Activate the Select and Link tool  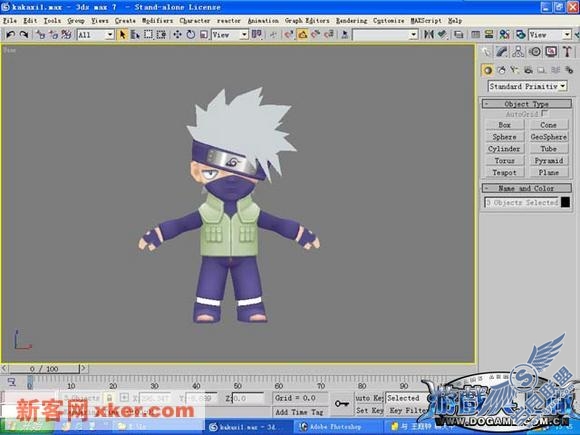[41, 35]
